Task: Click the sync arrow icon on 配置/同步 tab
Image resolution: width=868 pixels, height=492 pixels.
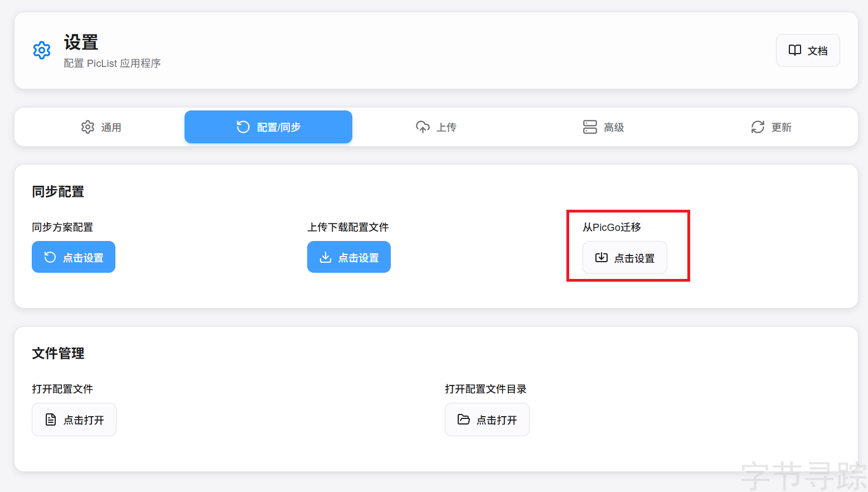Action: click(243, 127)
